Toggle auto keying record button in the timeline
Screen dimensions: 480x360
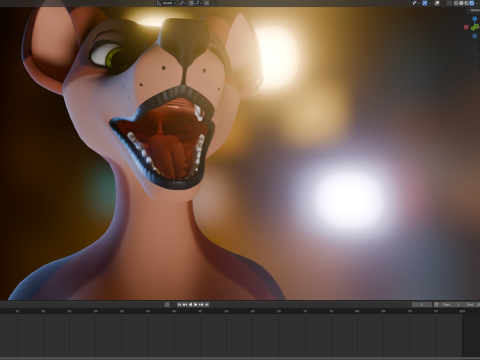167,304
